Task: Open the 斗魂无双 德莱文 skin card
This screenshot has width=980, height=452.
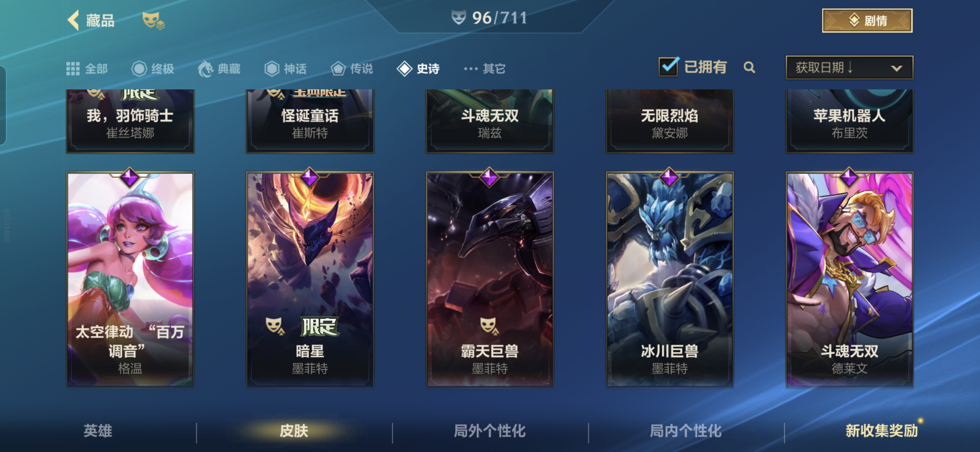Action: [849, 279]
